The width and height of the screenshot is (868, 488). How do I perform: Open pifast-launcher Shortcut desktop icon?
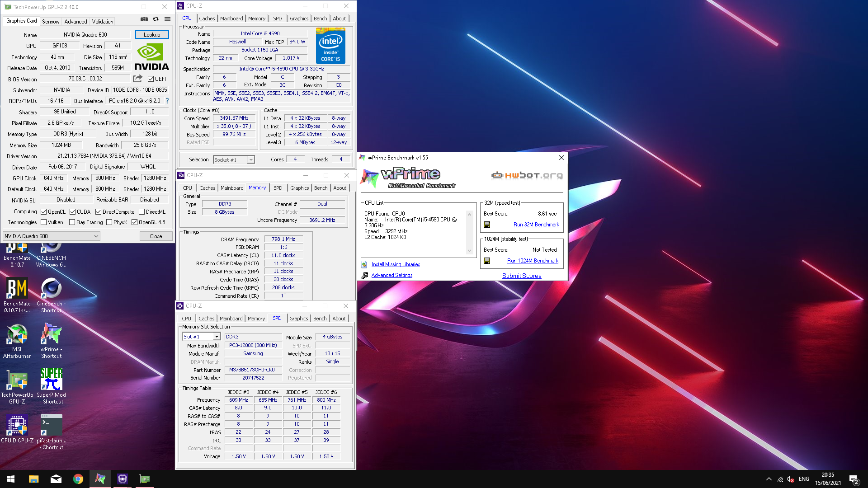[51, 432]
